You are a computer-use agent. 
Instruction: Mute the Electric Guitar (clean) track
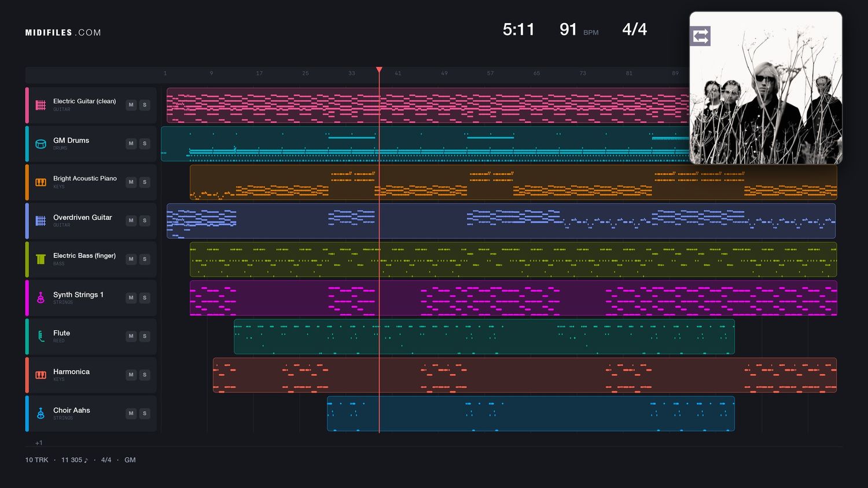click(x=131, y=105)
